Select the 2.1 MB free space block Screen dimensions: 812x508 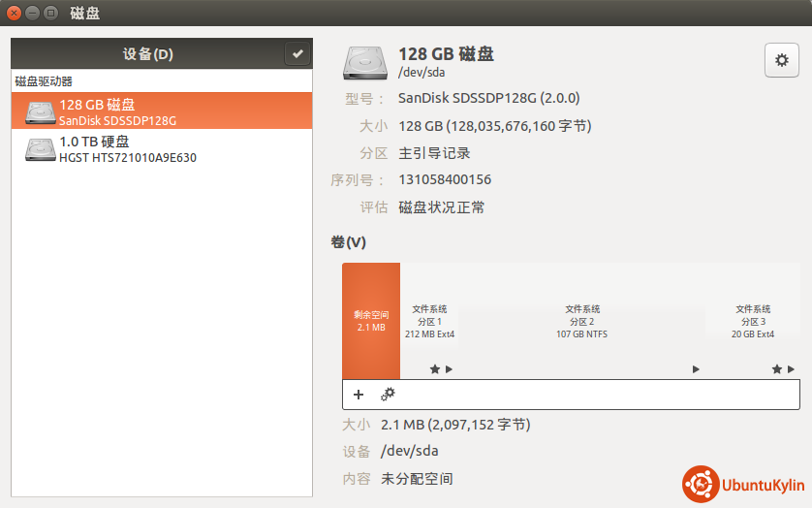pyautogui.click(x=371, y=321)
